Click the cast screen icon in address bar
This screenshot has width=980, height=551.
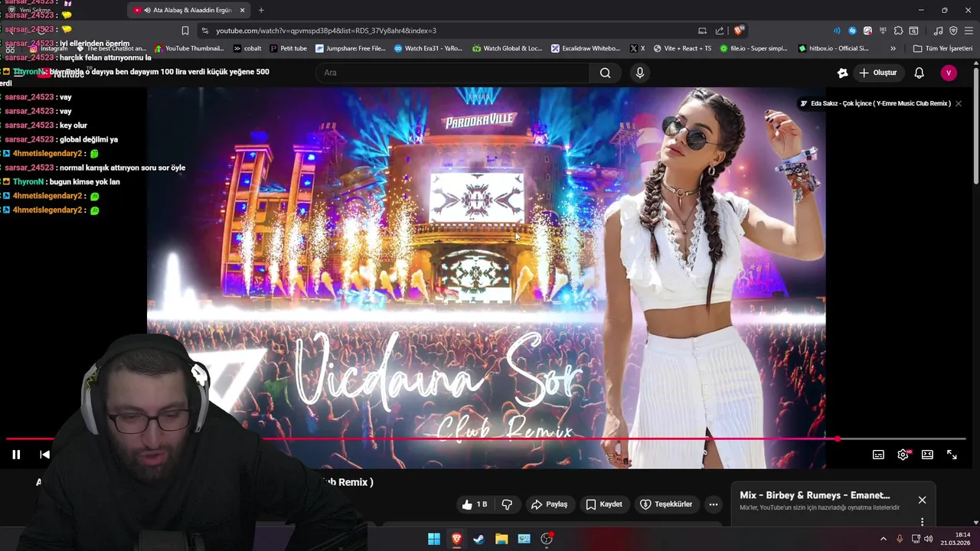point(702,31)
